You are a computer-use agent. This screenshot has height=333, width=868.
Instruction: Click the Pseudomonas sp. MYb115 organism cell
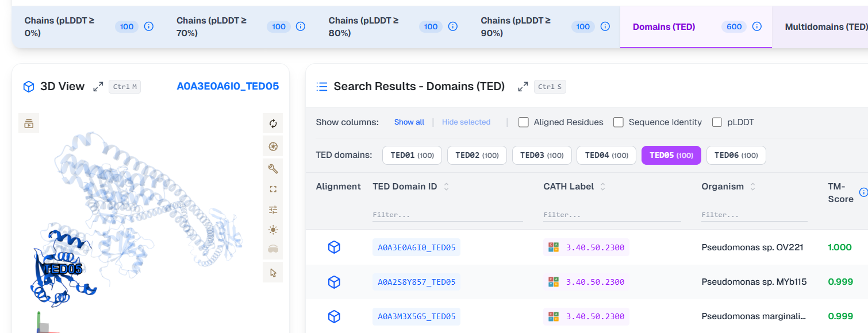(x=754, y=282)
